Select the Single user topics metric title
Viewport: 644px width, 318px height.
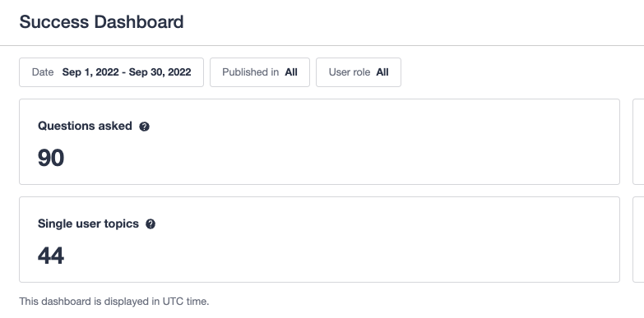(88, 224)
